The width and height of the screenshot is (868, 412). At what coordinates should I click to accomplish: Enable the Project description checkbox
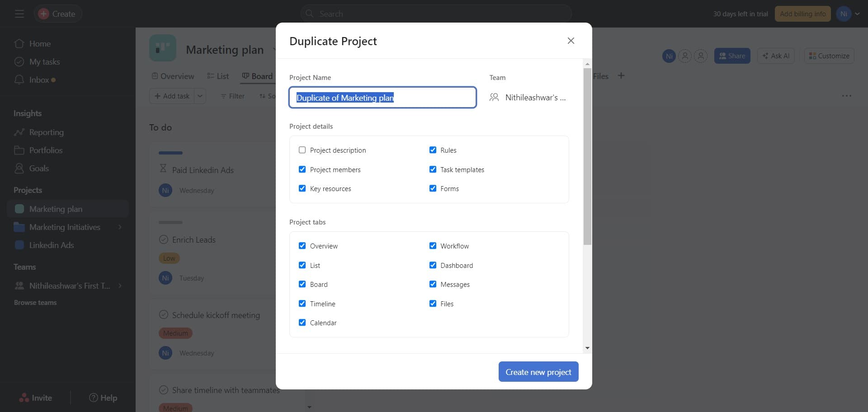[x=302, y=150]
